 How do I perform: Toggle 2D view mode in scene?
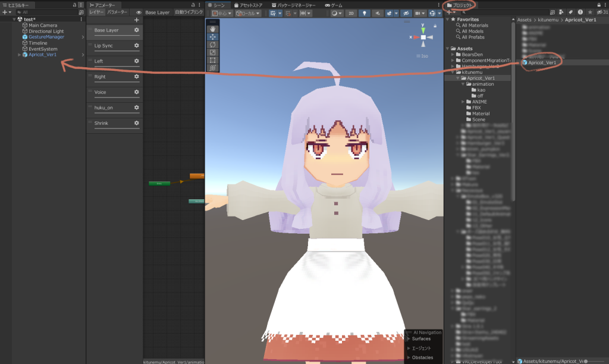click(x=351, y=12)
